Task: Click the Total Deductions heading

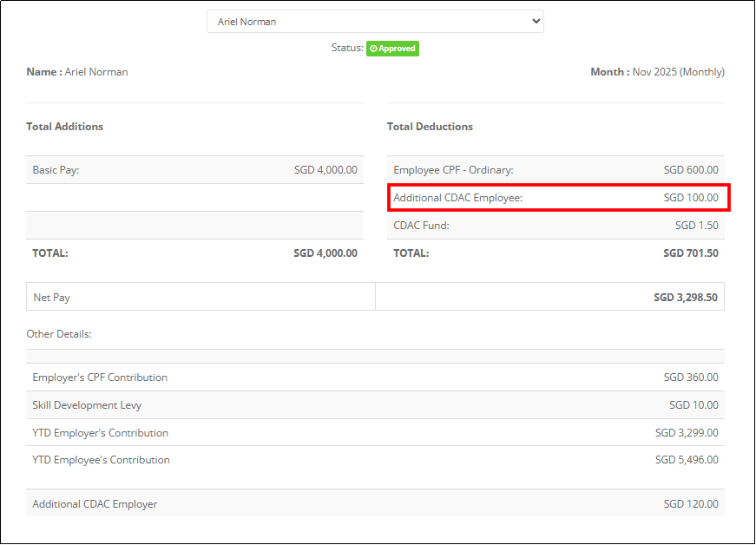Action: pos(430,126)
